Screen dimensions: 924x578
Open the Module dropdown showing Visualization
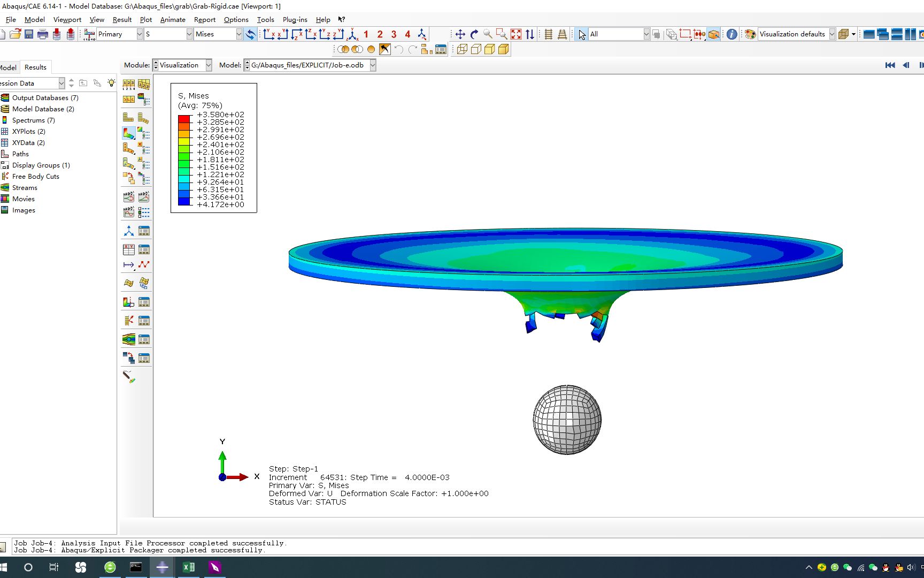point(207,65)
